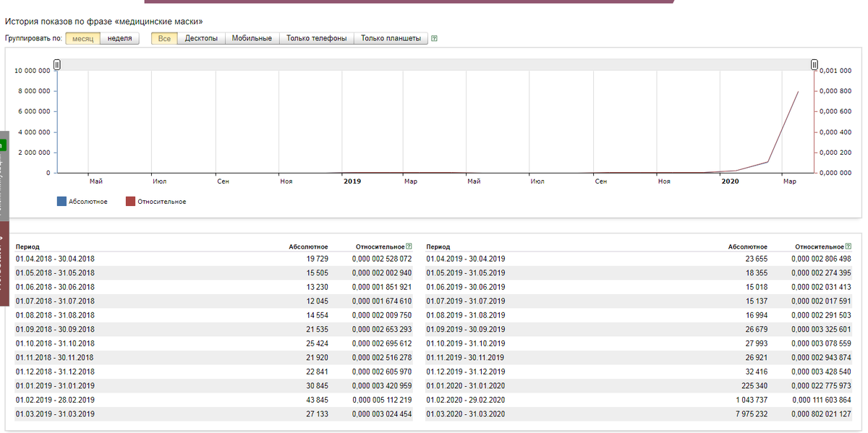This screenshot has height=433, width=868.
Task: Open help icon beside left Относительное column header
Action: (x=409, y=246)
